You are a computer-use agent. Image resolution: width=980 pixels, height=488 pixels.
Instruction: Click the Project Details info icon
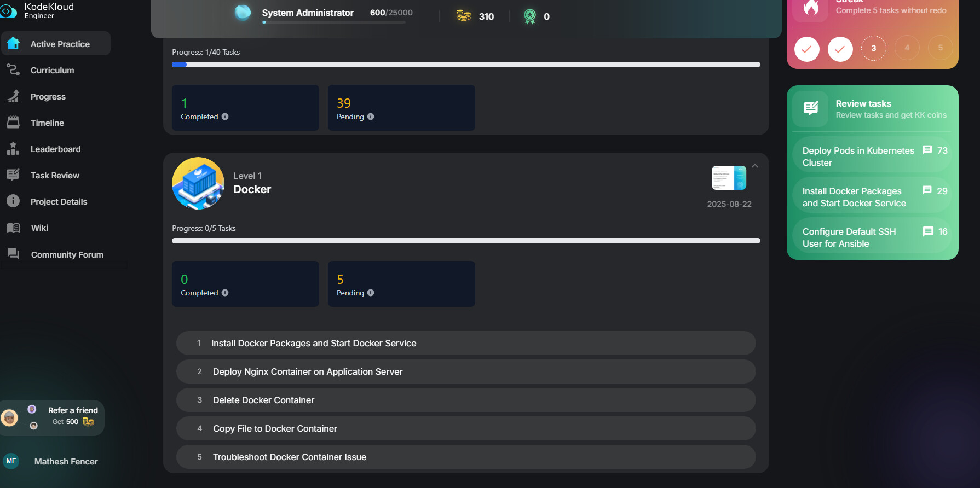13,201
